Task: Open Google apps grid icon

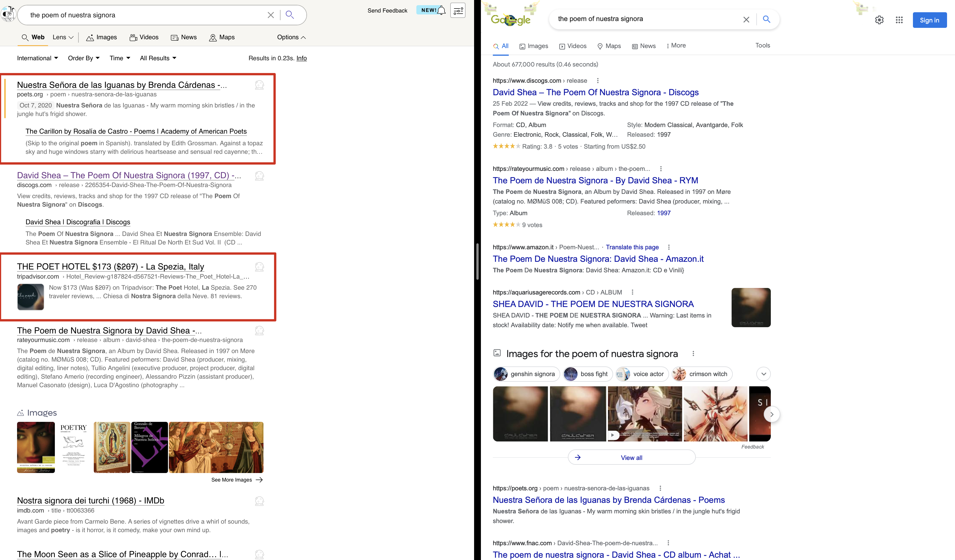Action: [899, 20]
